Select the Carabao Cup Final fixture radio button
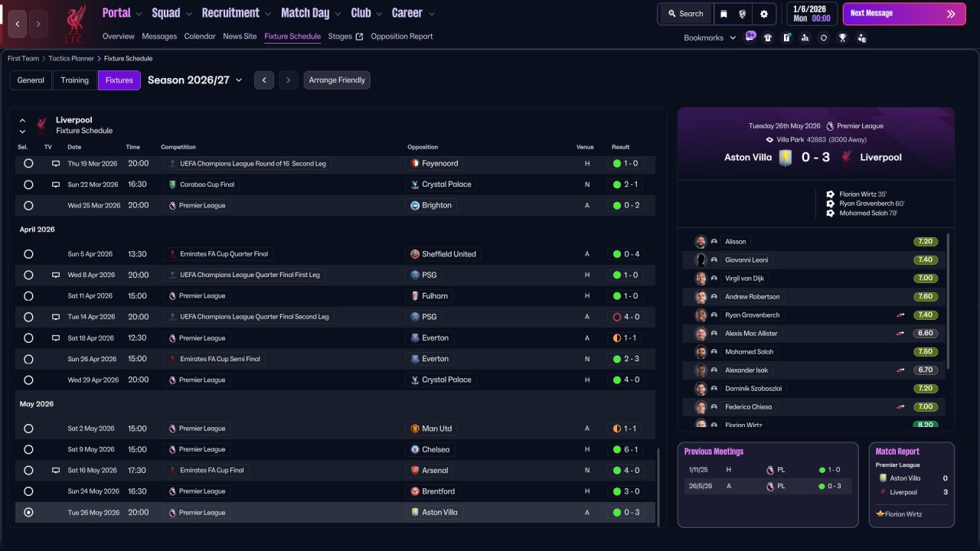This screenshot has height=551, width=980. point(28,184)
